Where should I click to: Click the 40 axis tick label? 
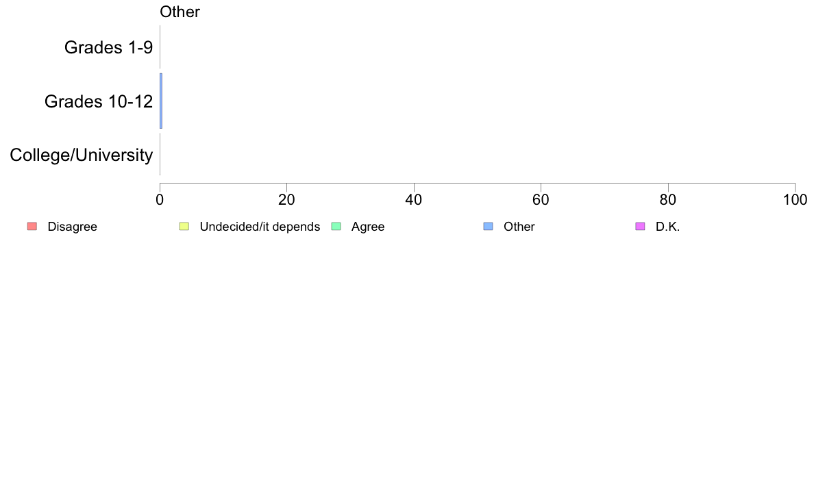click(414, 200)
